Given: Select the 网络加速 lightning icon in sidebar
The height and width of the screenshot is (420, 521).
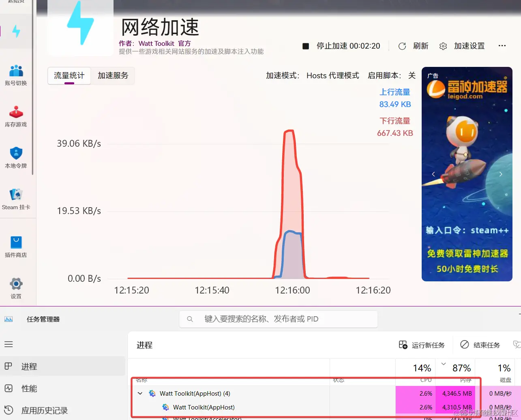Looking at the screenshot, I should (x=16, y=30).
